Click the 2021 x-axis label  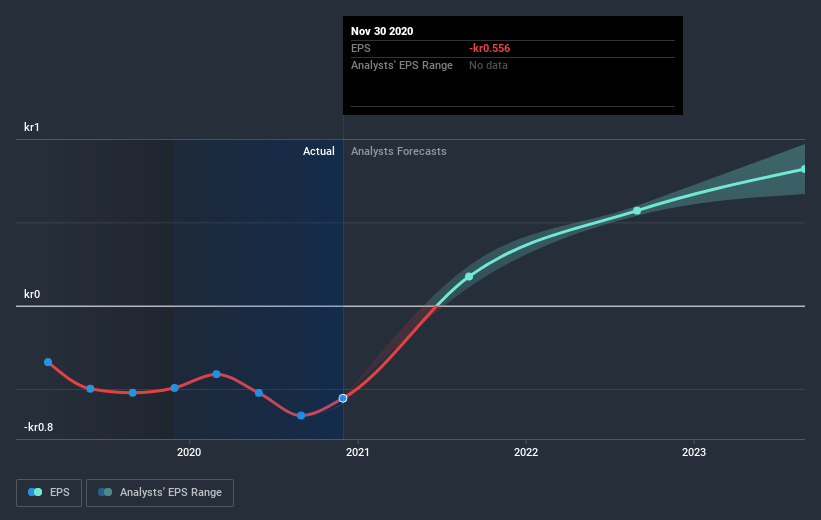point(358,452)
